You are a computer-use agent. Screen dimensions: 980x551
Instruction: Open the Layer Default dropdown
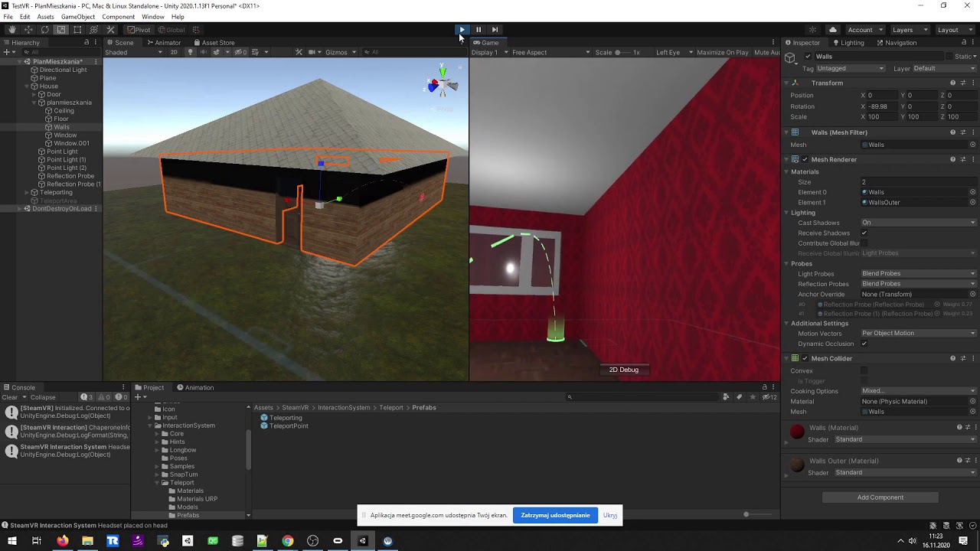tap(945, 69)
